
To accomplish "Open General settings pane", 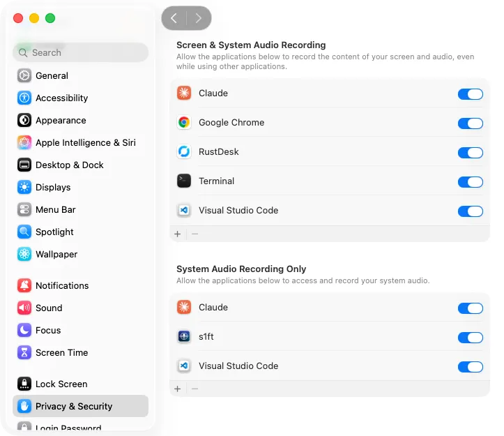I will (80, 75).
